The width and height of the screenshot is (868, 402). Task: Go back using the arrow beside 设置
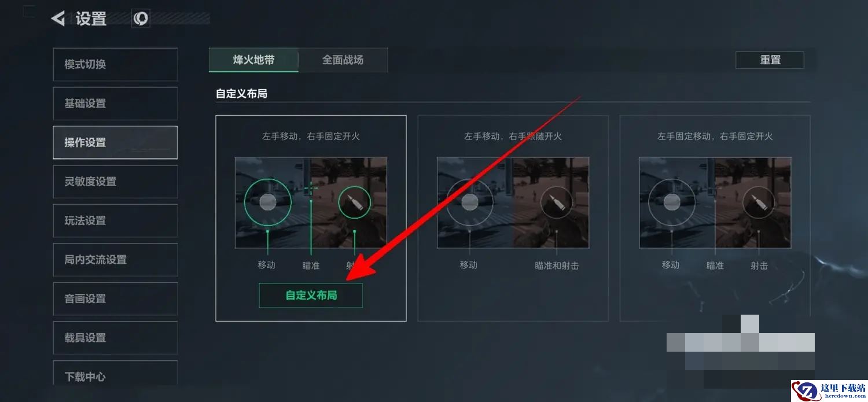(58, 19)
